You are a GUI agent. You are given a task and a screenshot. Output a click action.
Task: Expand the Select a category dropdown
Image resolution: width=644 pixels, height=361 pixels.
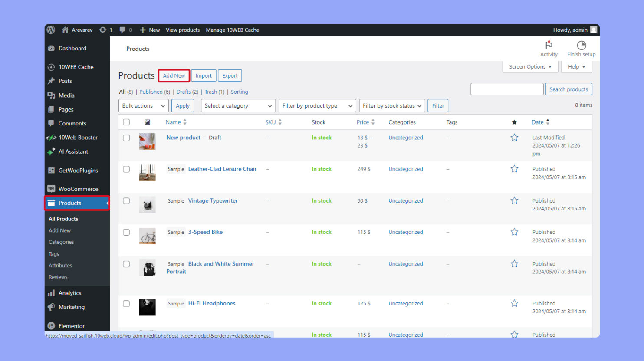tap(238, 105)
